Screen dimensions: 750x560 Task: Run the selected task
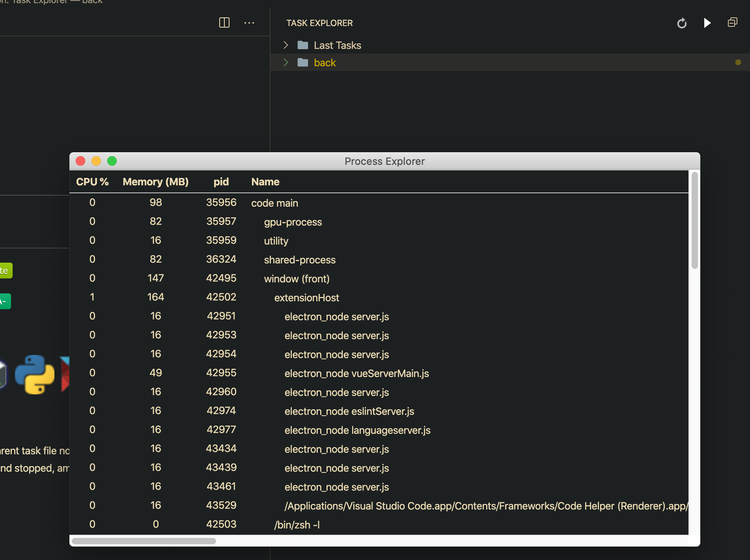click(707, 23)
